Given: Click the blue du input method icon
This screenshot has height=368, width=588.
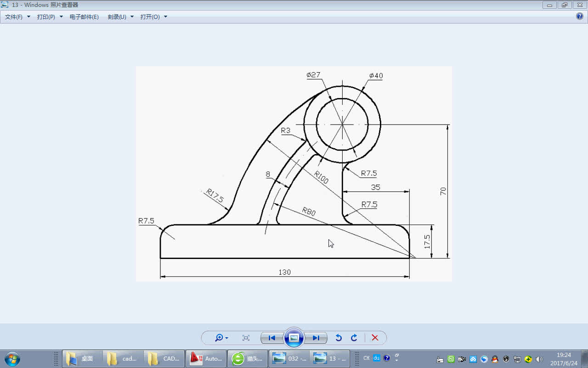Looking at the screenshot, I should pyautogui.click(x=377, y=358).
